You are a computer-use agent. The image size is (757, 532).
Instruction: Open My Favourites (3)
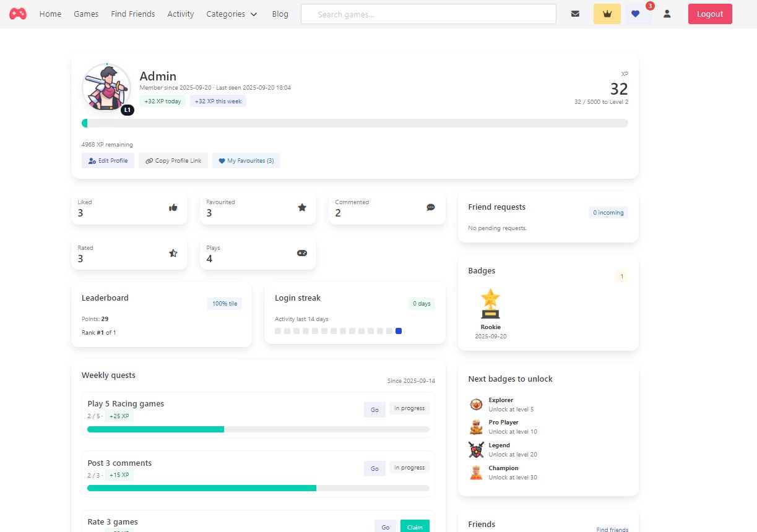246,161
